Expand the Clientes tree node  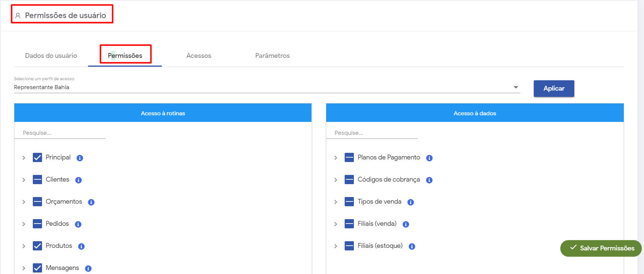click(x=24, y=180)
